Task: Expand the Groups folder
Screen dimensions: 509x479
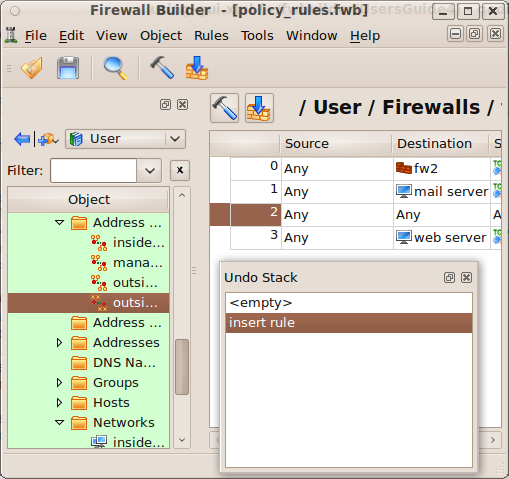Action: click(x=59, y=383)
